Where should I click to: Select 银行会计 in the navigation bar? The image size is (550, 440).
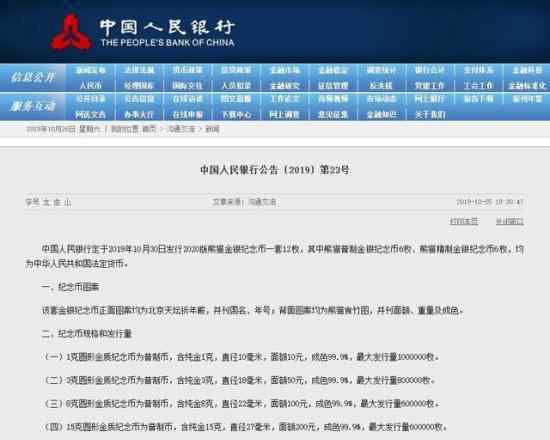[x=430, y=70]
